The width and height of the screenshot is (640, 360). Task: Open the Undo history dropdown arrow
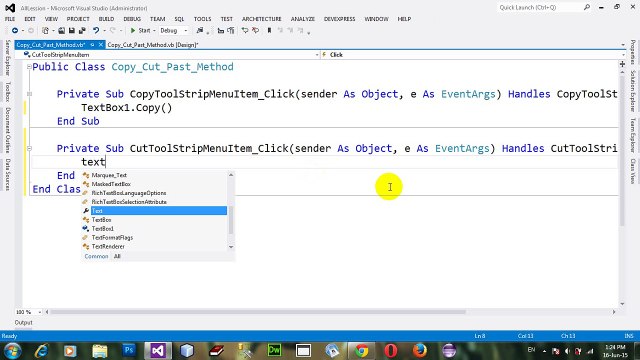104,31
